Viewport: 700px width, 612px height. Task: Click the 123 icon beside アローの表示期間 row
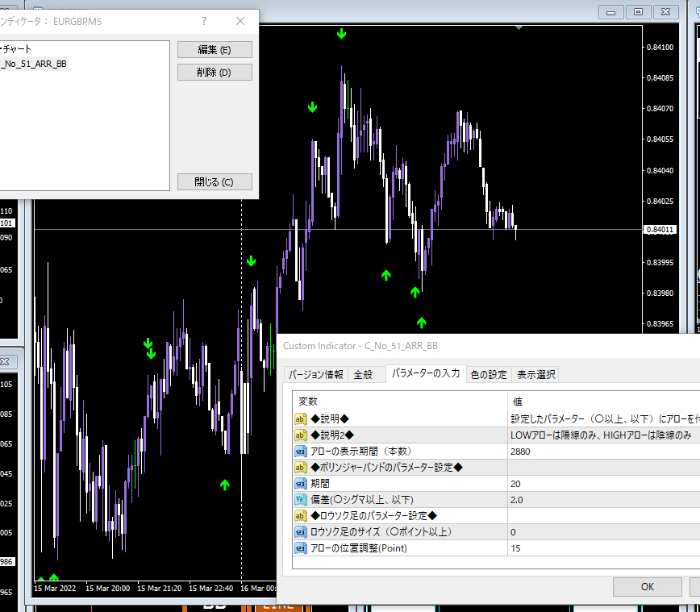point(301,452)
